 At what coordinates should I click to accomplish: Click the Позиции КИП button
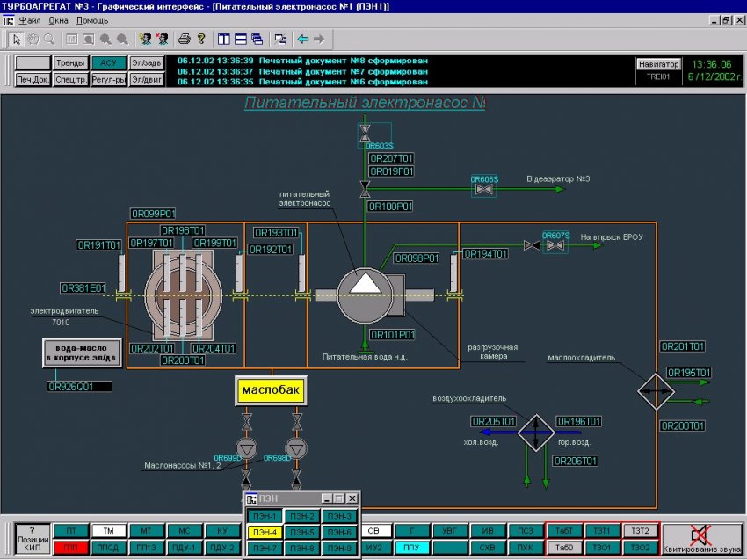pyautogui.click(x=33, y=539)
